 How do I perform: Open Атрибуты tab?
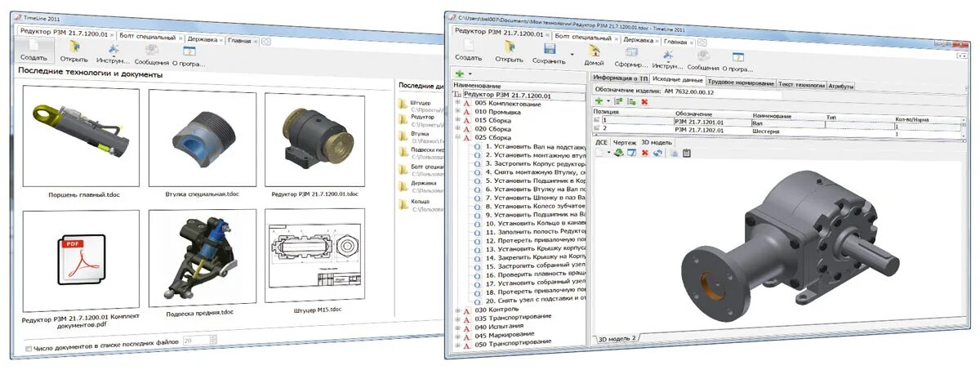841,85
